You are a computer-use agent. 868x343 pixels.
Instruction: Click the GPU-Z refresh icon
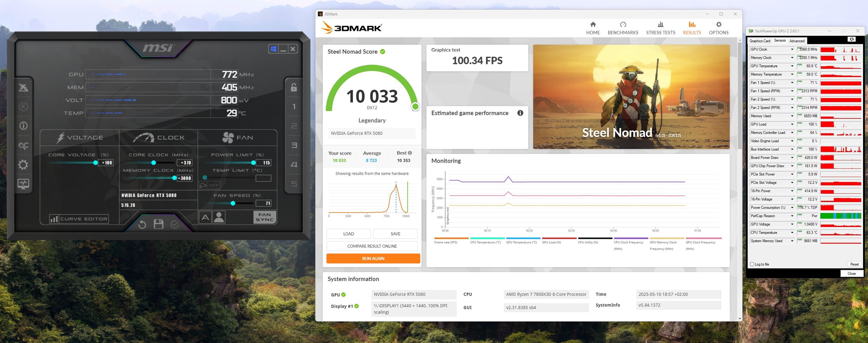pyautogui.click(x=851, y=39)
